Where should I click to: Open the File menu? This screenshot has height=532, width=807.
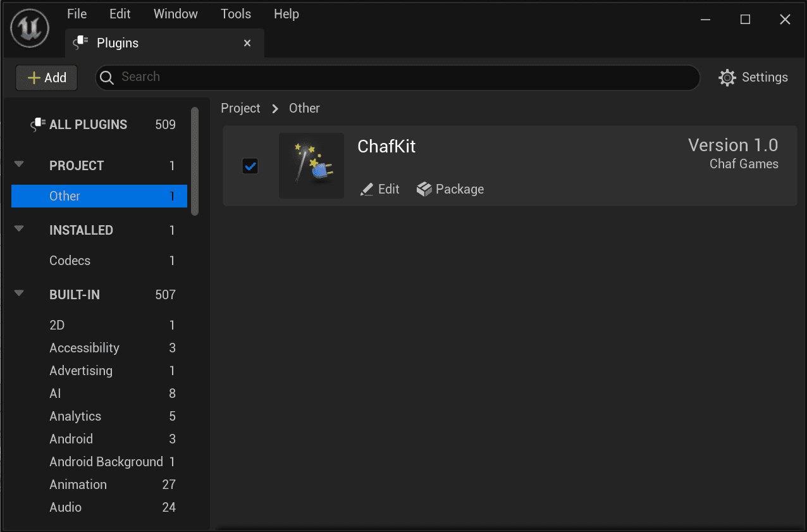[77, 14]
